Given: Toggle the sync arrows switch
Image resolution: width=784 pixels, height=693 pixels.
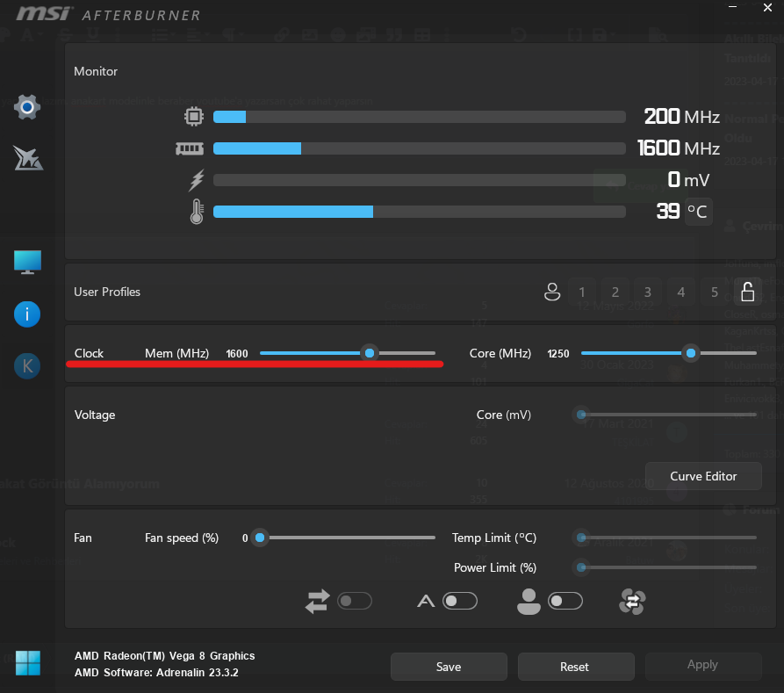Looking at the screenshot, I should click(355, 601).
